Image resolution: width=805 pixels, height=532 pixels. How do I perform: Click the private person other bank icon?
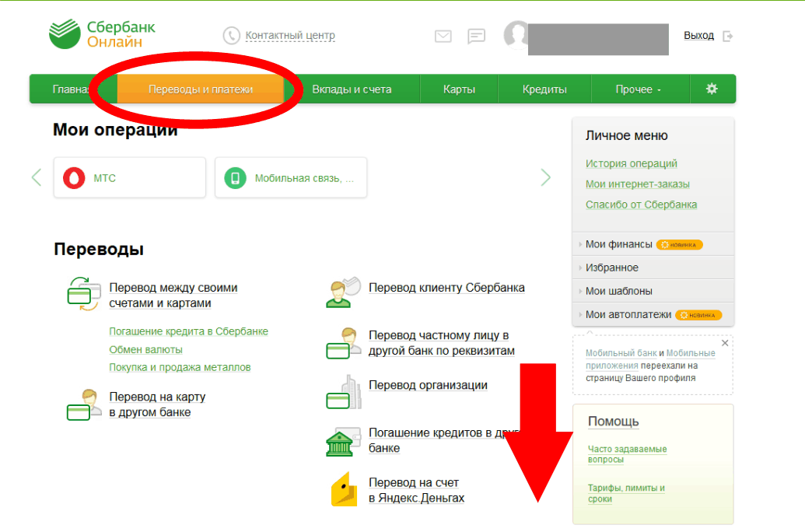click(344, 342)
